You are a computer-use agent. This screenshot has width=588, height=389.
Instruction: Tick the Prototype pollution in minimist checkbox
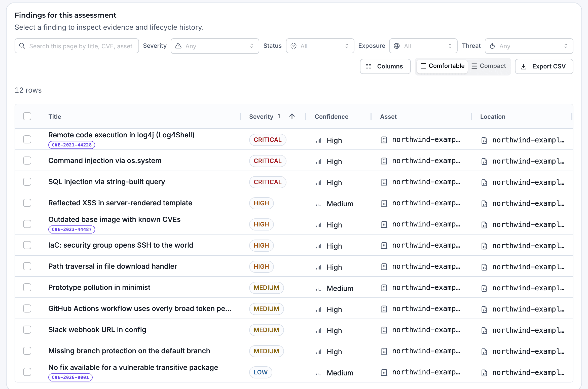pos(27,287)
